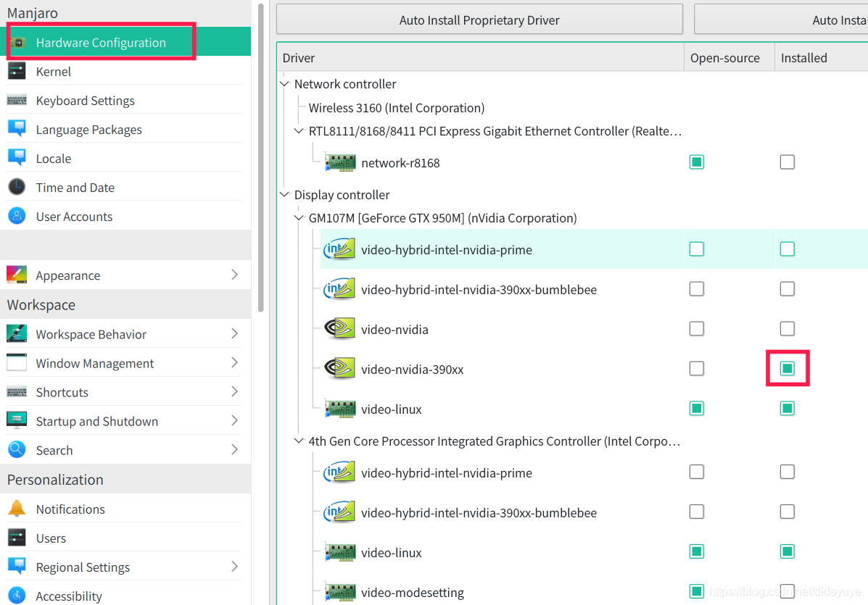Click the Language Packages icon
Screen dimensions: 868x605
[x=17, y=129]
